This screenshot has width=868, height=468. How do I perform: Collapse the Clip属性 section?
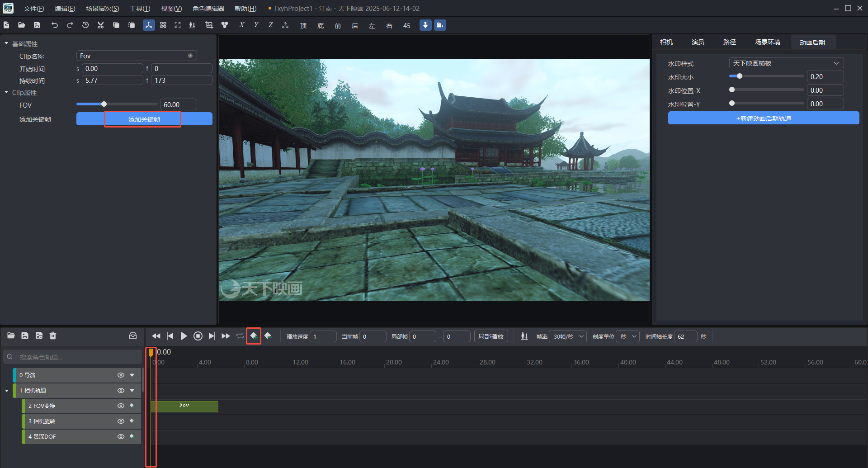[x=6, y=92]
